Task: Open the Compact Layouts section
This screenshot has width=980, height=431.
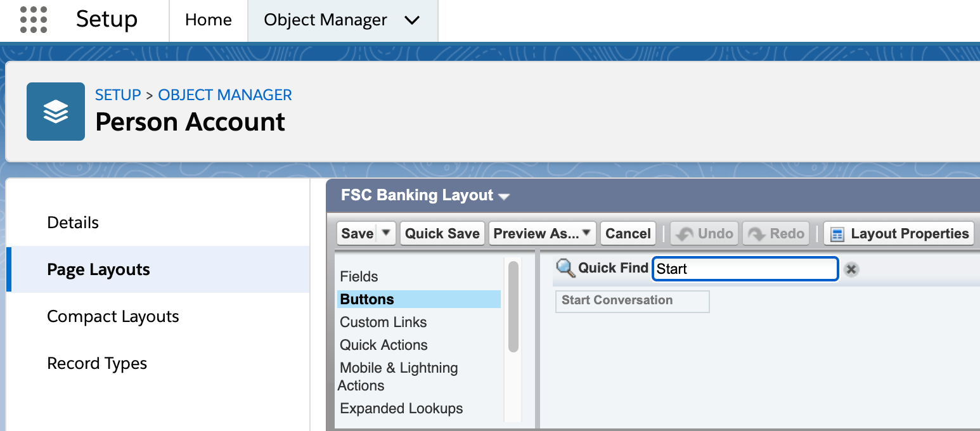Action: pos(113,316)
